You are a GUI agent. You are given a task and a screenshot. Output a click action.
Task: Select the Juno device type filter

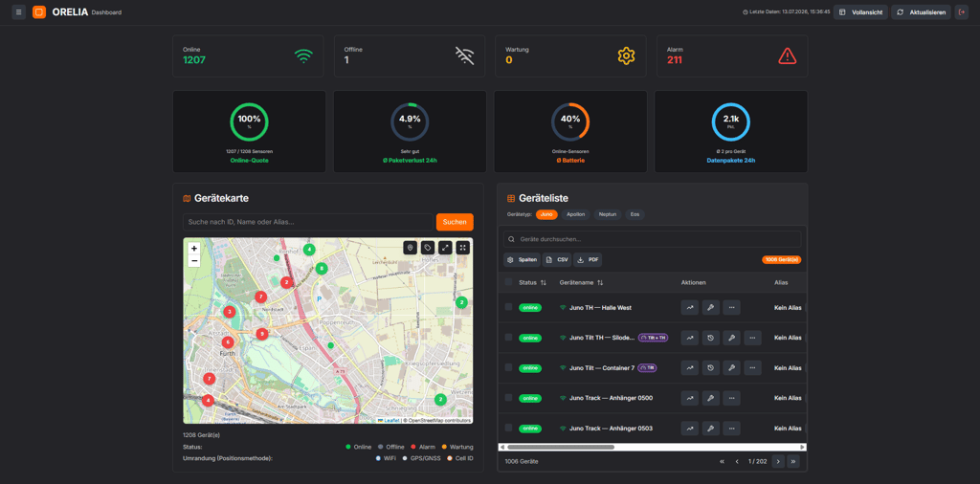(546, 214)
